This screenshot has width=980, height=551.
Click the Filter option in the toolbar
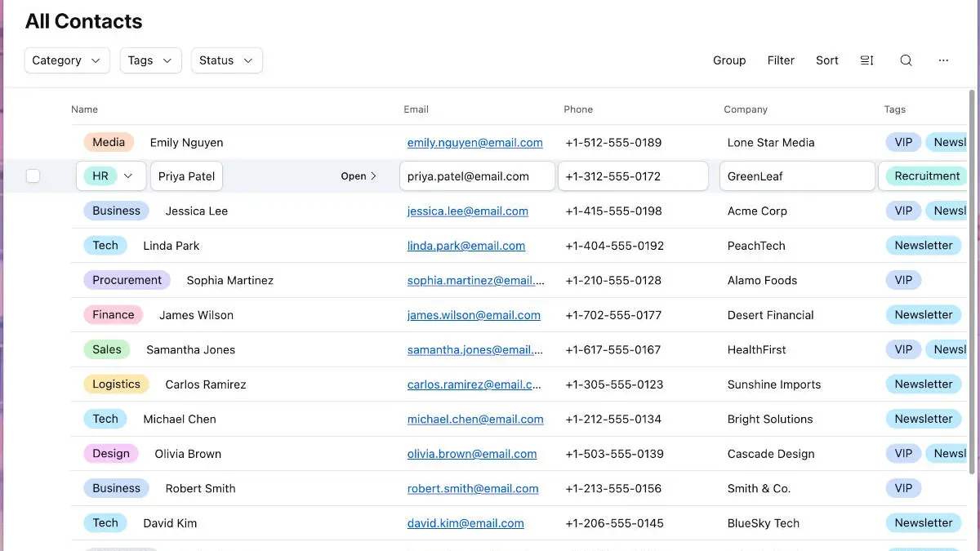781,60
